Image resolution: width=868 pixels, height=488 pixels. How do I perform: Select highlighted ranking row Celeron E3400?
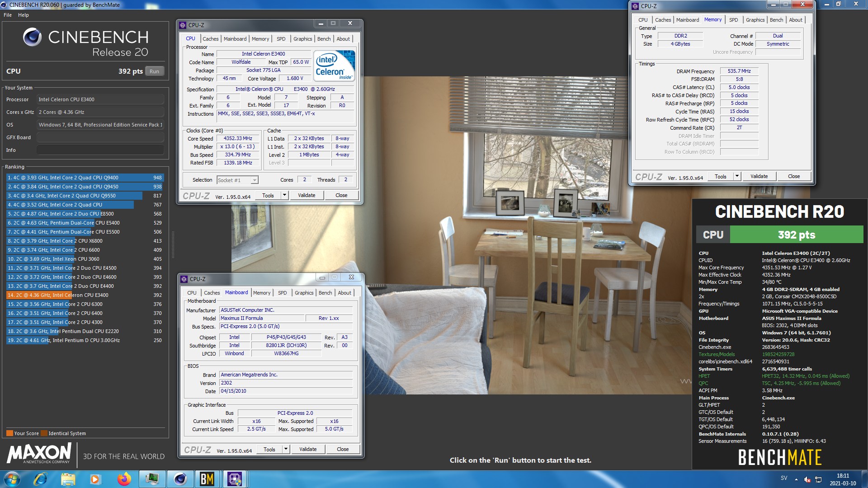click(85, 295)
